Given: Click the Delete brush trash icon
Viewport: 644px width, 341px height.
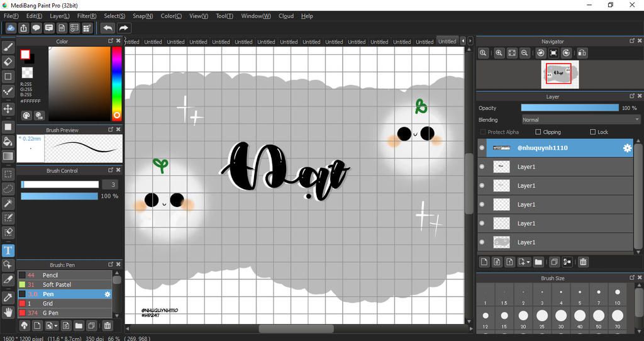Looking at the screenshot, I should coord(107,326).
